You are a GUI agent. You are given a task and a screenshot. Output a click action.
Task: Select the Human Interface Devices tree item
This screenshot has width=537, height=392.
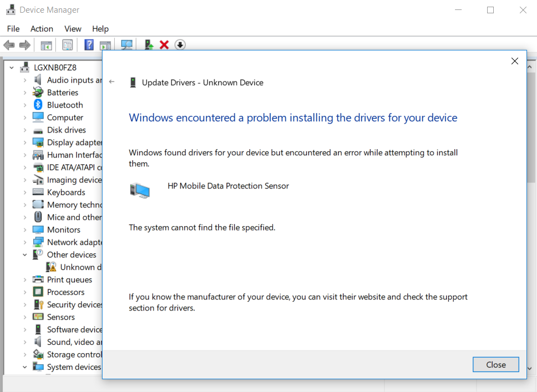(x=75, y=155)
